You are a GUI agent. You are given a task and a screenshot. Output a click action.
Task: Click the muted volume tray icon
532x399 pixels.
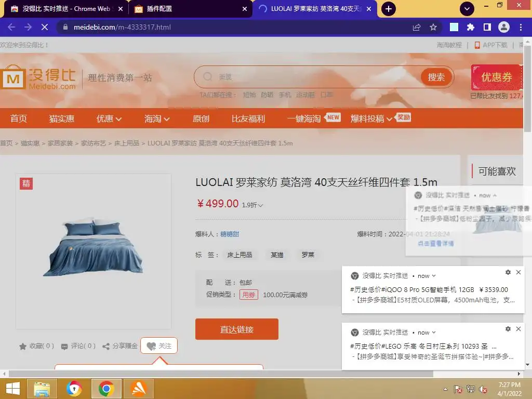pyautogui.click(x=483, y=389)
